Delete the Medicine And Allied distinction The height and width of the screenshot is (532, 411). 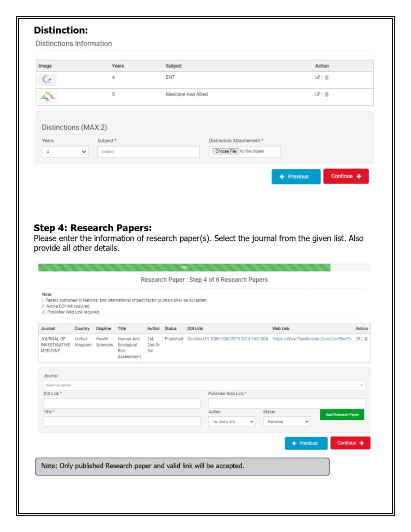[326, 95]
